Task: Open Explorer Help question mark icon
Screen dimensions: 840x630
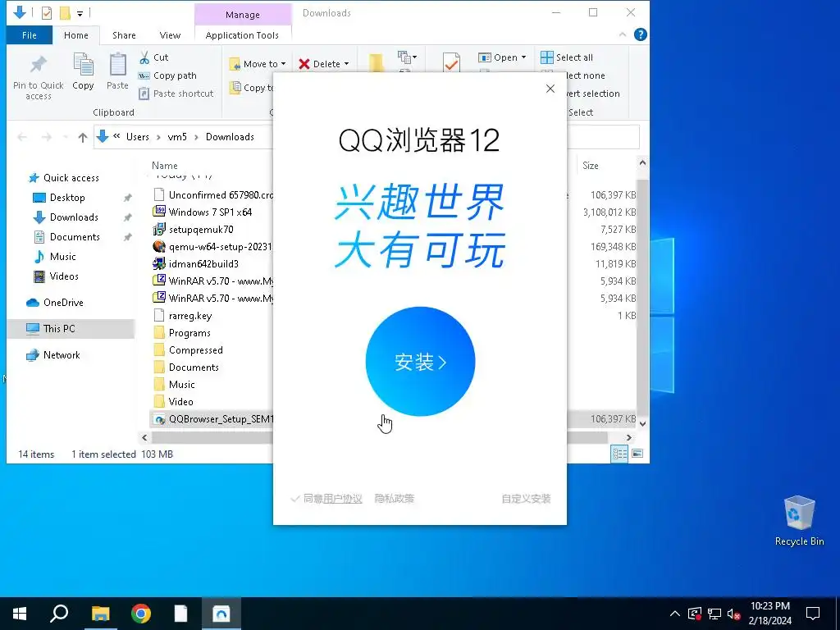Action: [640, 34]
